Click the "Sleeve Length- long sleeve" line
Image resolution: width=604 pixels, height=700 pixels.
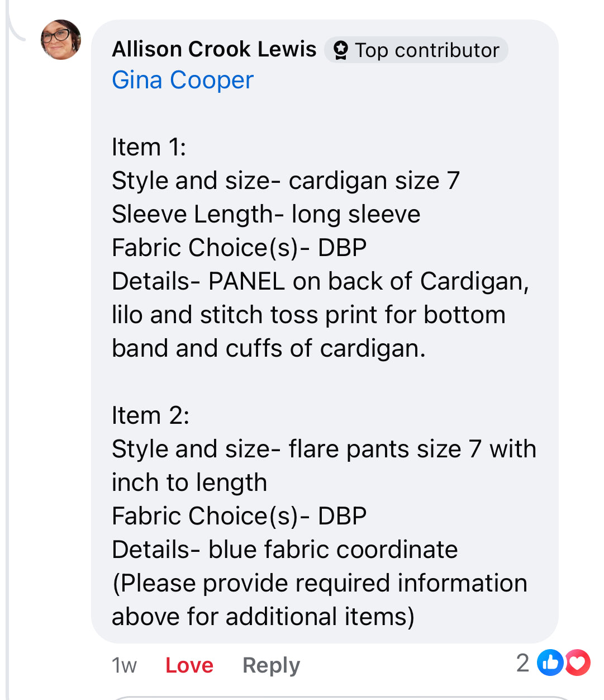coord(266,214)
